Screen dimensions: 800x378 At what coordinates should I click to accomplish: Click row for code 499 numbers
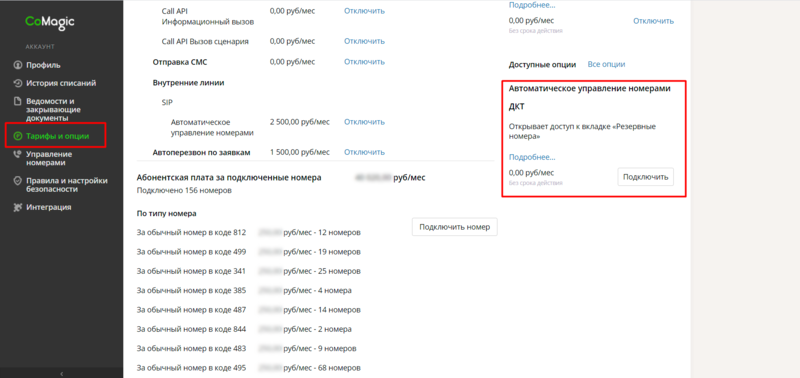point(249,252)
